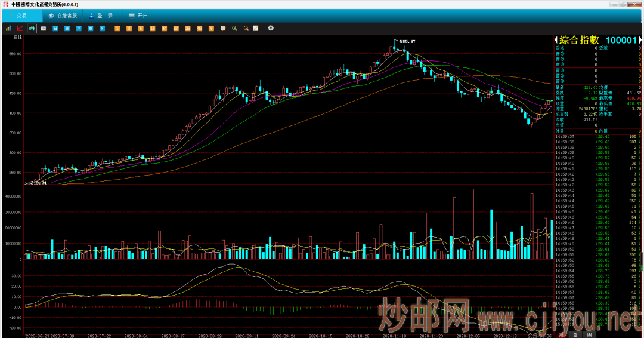The height and width of the screenshot is (338, 644).
Task: Click the 登录 (Login) button
Action: (101, 16)
